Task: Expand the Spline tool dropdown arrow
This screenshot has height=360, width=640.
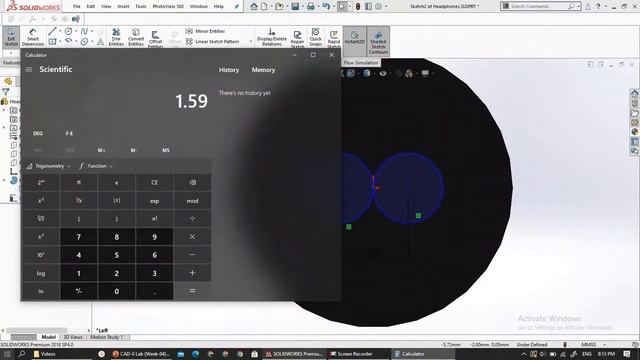Action: 92,31
